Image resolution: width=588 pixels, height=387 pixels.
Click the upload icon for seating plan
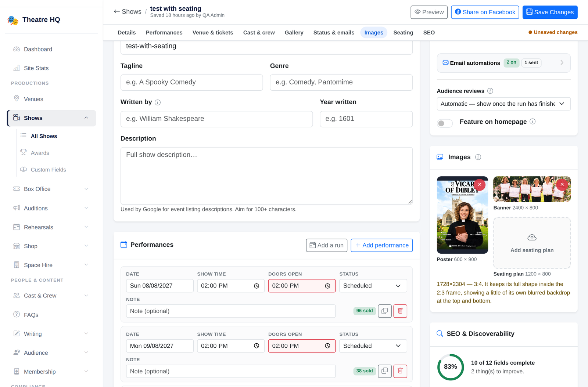click(x=532, y=238)
